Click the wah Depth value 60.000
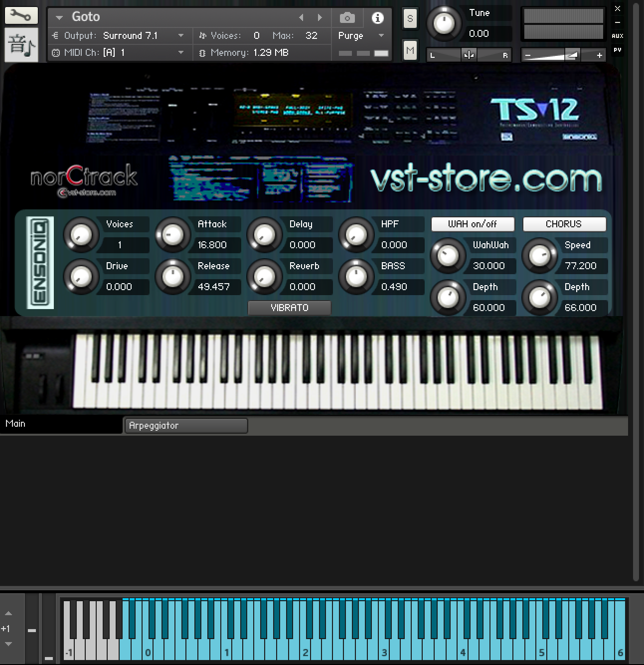 click(x=489, y=308)
